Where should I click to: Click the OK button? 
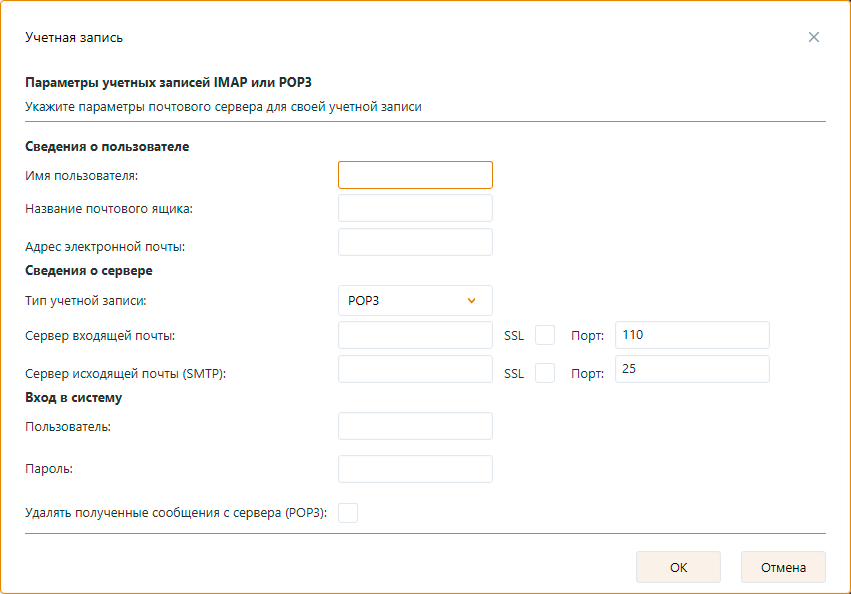(x=678, y=566)
